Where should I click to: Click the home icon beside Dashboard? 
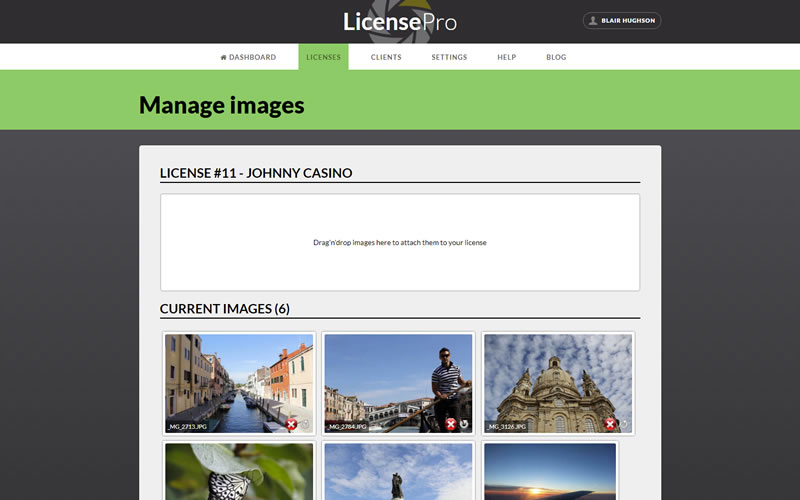tap(223, 57)
